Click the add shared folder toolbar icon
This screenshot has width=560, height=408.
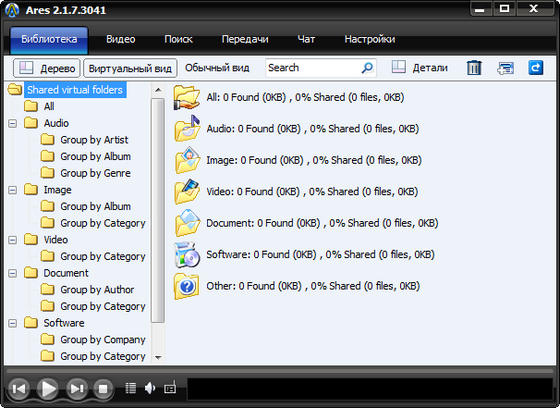(x=505, y=68)
